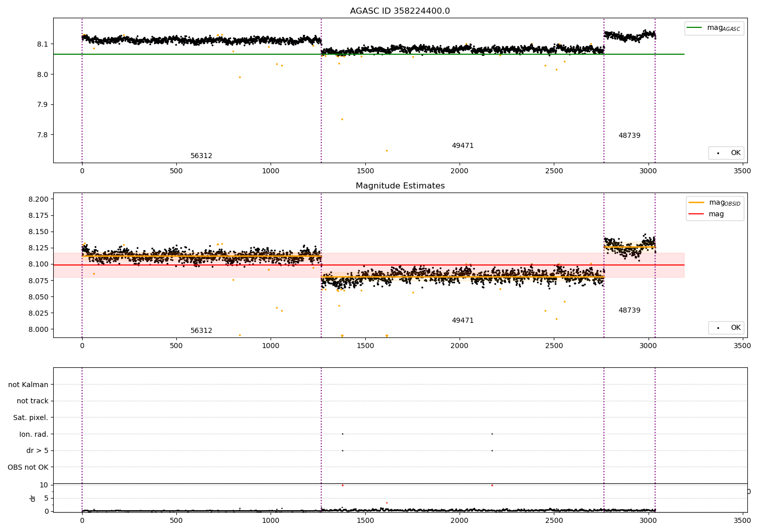Screen dimensions: 760x532
Task: Click the 8.075 y-axis tick label
Action: pos(39,281)
